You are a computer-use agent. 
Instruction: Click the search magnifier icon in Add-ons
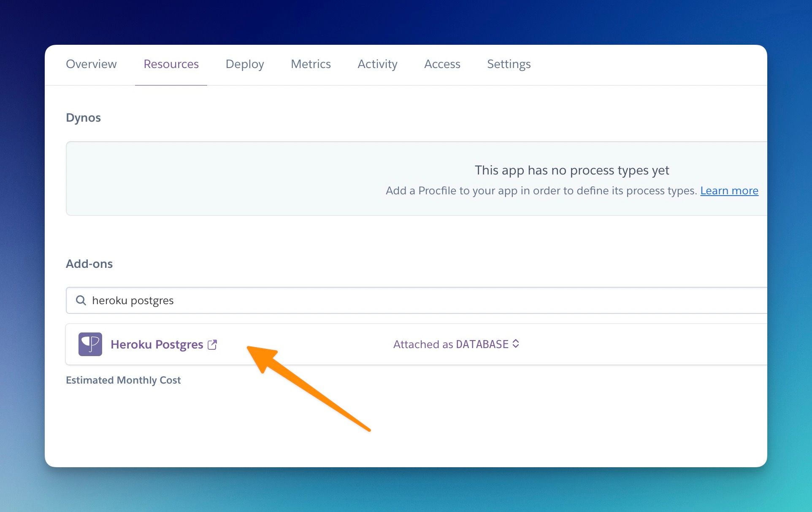(x=81, y=300)
